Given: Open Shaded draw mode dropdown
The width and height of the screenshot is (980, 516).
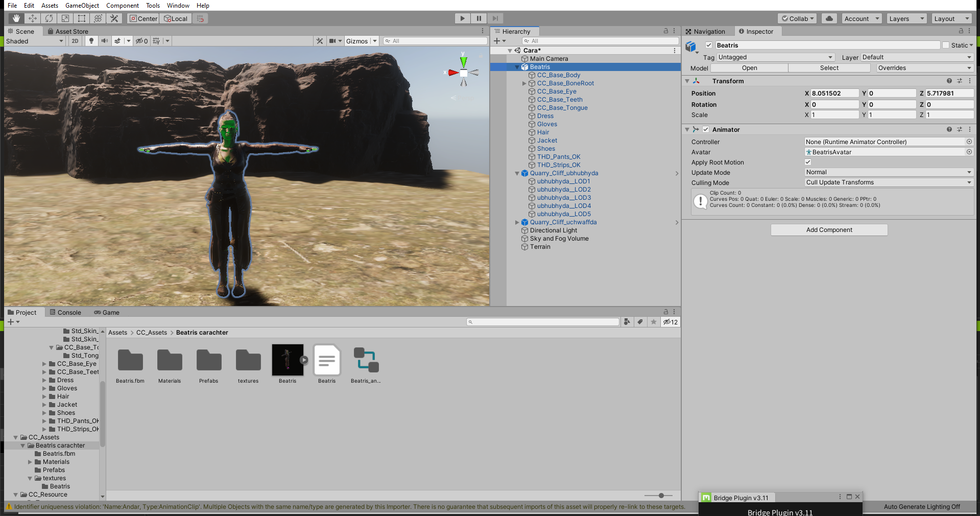Looking at the screenshot, I should click(x=35, y=41).
